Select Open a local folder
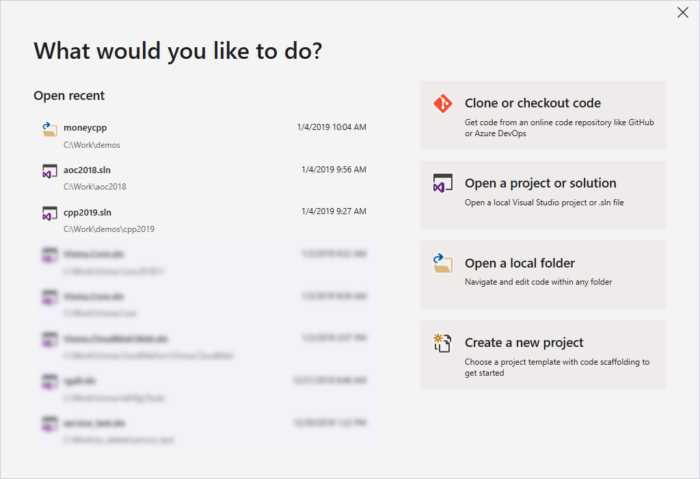The width and height of the screenshot is (700, 479). tap(543, 274)
